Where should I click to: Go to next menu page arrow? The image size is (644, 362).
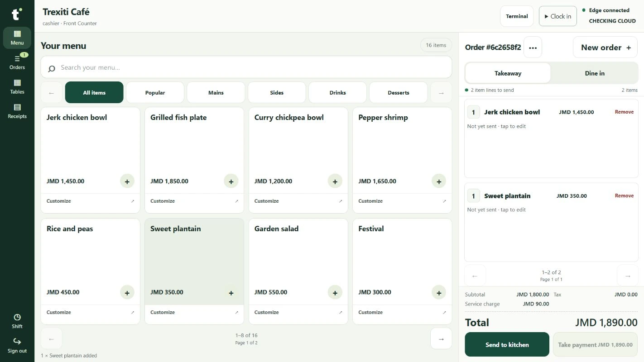pos(441,339)
